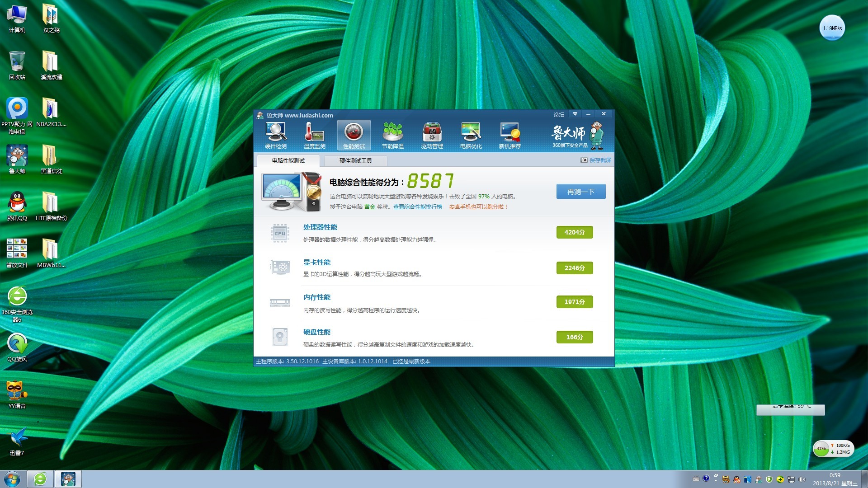The width and height of the screenshot is (868, 488).
Task: Open the 查看综合性能排行榜 ranking link
Action: [x=417, y=207]
